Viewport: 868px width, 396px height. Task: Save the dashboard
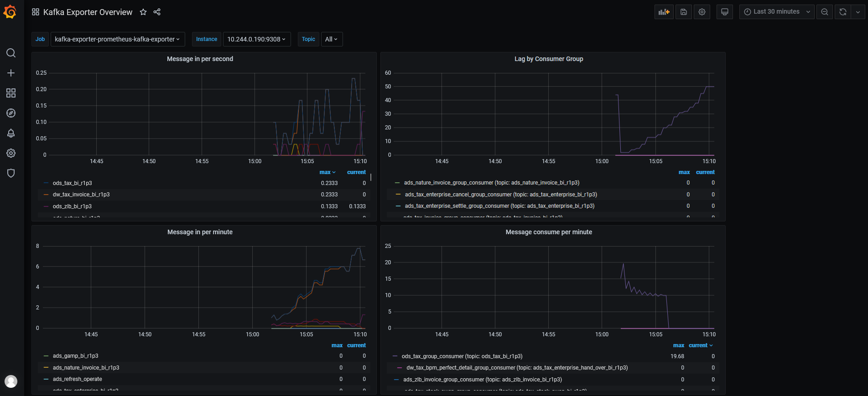pos(684,12)
